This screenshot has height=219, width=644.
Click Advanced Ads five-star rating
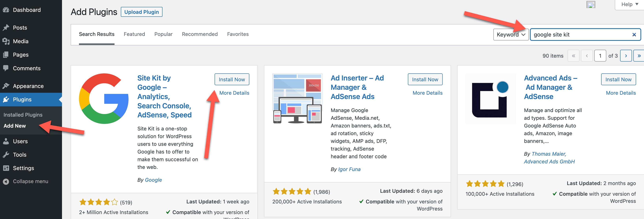coord(485,184)
